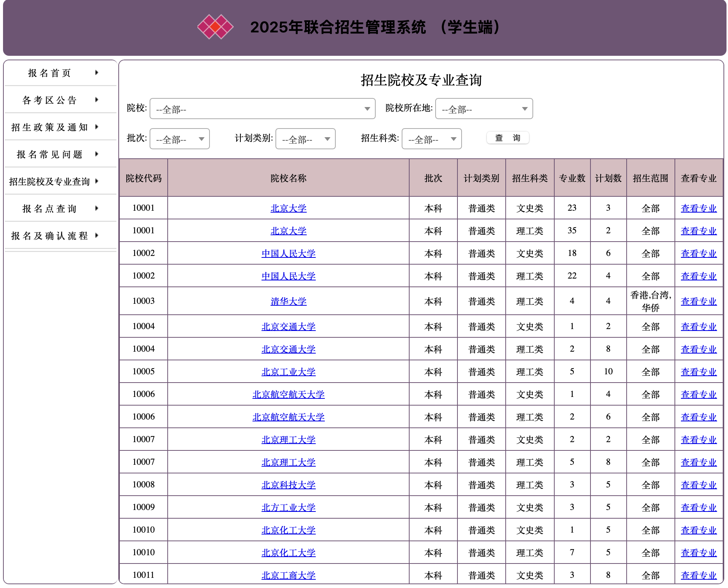The image size is (728, 588).
Task: Open the 招生科类 dropdown
Action: click(x=432, y=139)
